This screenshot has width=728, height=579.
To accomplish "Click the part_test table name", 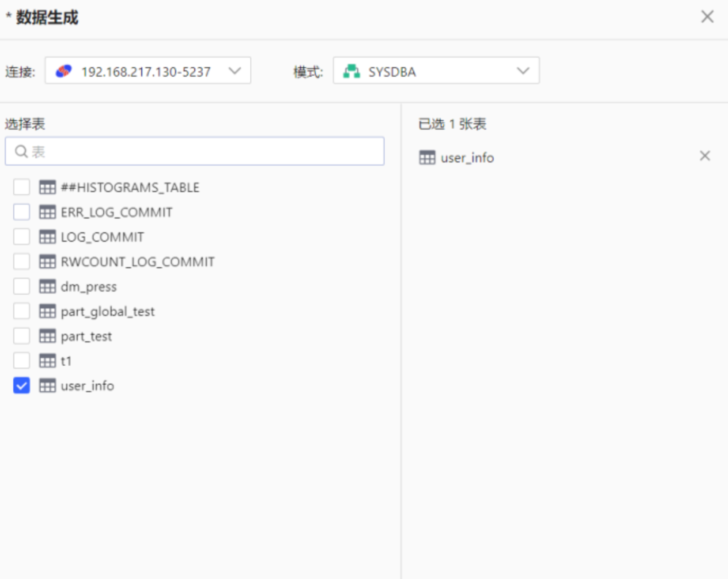I will click(86, 337).
